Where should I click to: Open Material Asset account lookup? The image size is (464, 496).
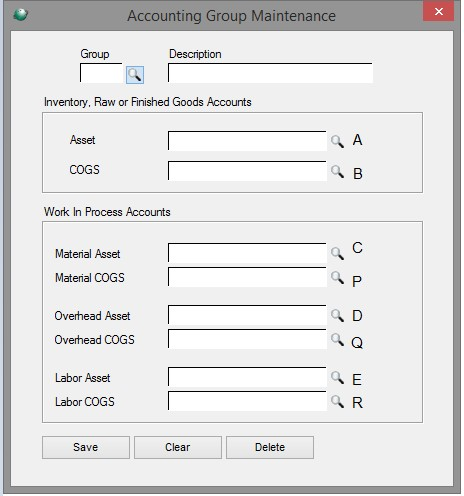coord(337,253)
